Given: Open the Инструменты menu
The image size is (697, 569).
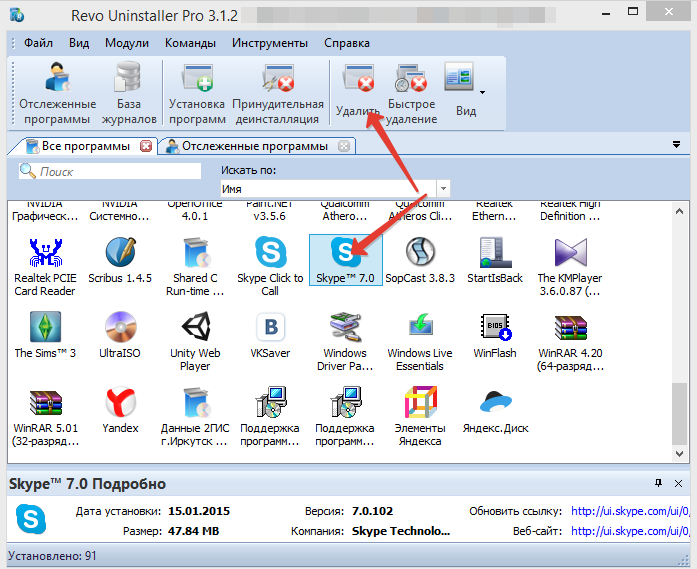Looking at the screenshot, I should tap(270, 43).
